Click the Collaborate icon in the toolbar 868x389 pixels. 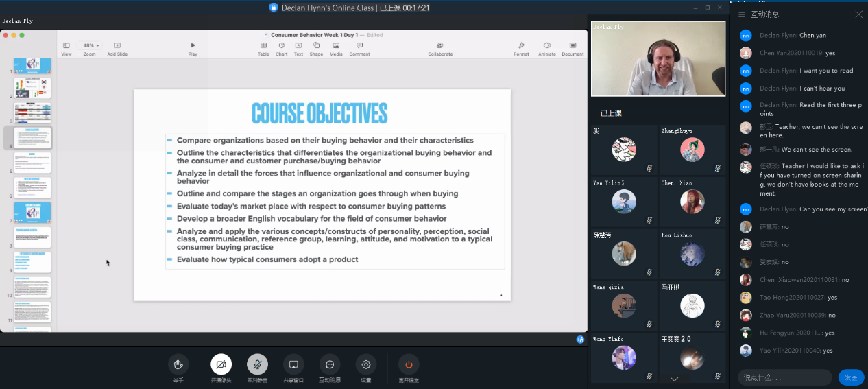point(440,45)
